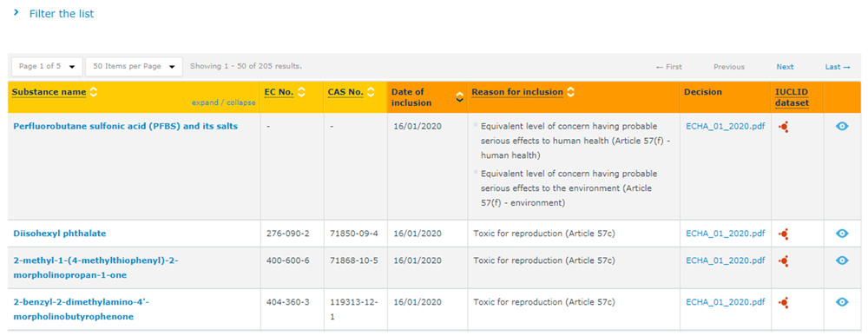View details eye icon for 2-benzyl-2-dimethylamino row

(x=842, y=301)
